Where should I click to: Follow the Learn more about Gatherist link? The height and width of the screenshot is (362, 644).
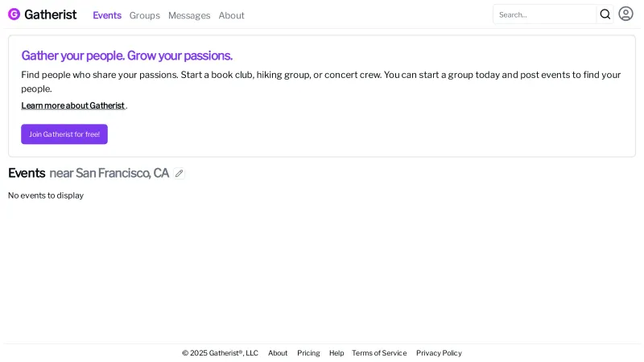click(73, 105)
